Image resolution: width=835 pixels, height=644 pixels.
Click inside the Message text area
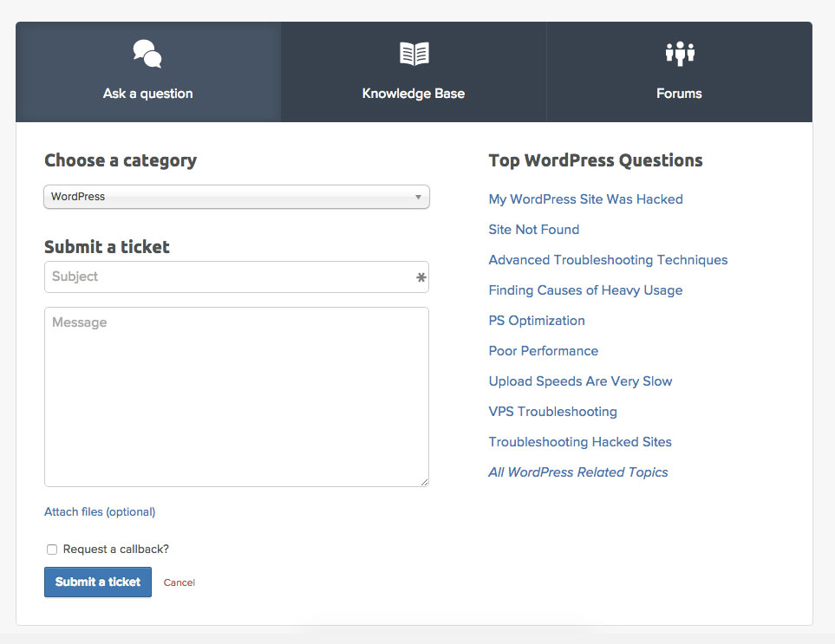[237, 397]
